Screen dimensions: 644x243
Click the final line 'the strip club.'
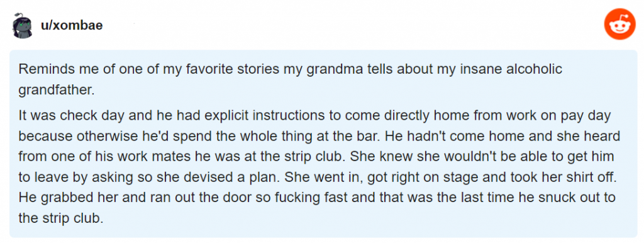pos(60,218)
